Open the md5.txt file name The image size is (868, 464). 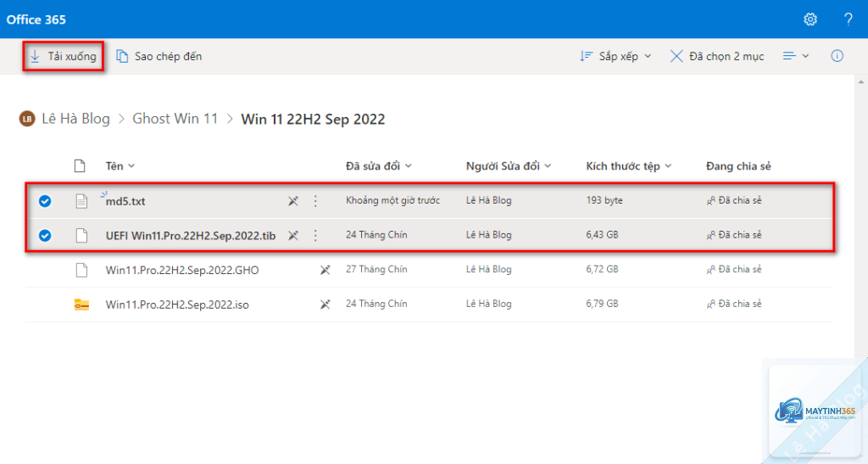pos(125,202)
